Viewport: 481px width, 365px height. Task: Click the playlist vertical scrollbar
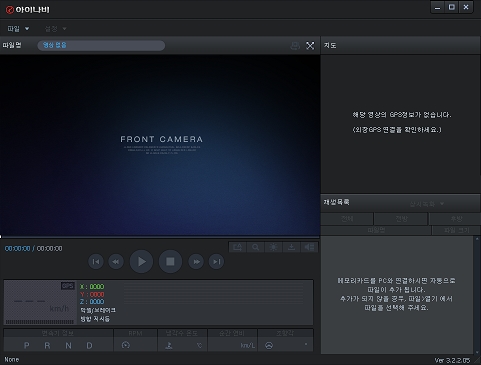477,295
